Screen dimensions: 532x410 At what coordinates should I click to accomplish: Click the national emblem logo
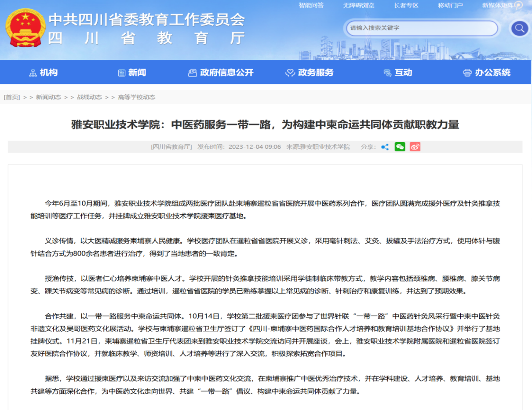[x=25, y=29]
